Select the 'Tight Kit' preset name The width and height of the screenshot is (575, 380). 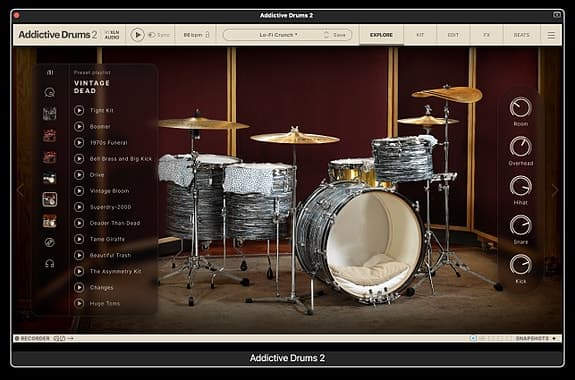click(102, 110)
